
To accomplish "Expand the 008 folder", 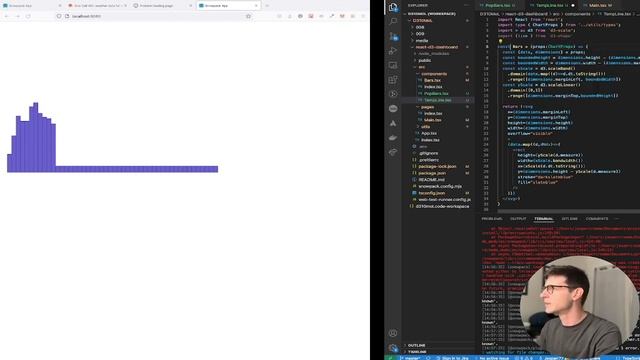I will (x=437, y=27).
